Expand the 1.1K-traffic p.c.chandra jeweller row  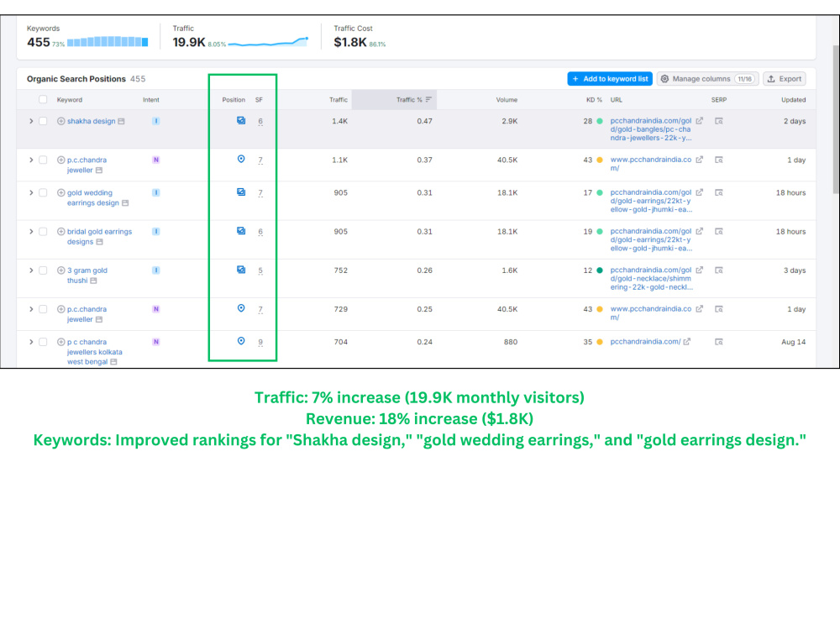[x=31, y=160]
